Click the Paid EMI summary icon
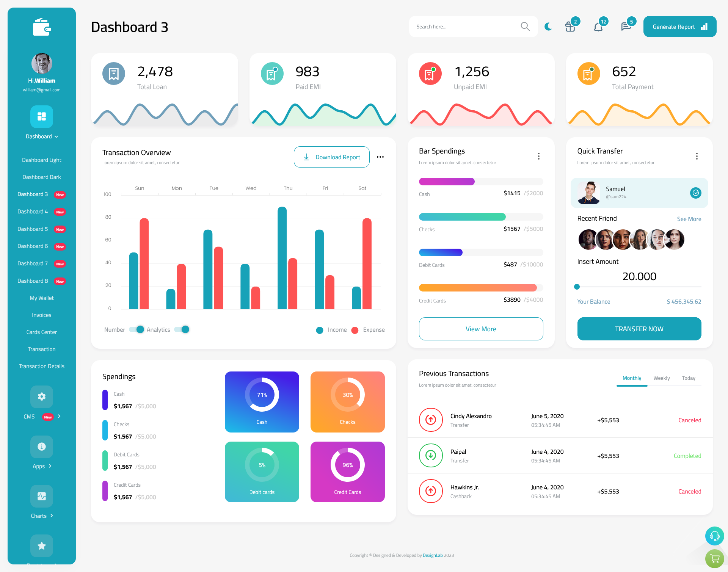 point(271,73)
